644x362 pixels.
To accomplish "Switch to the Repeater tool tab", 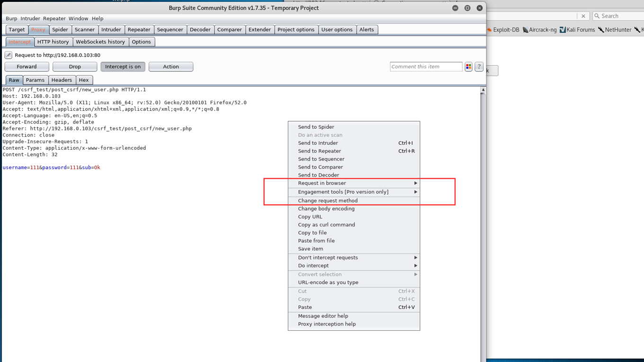I will 139,29.
